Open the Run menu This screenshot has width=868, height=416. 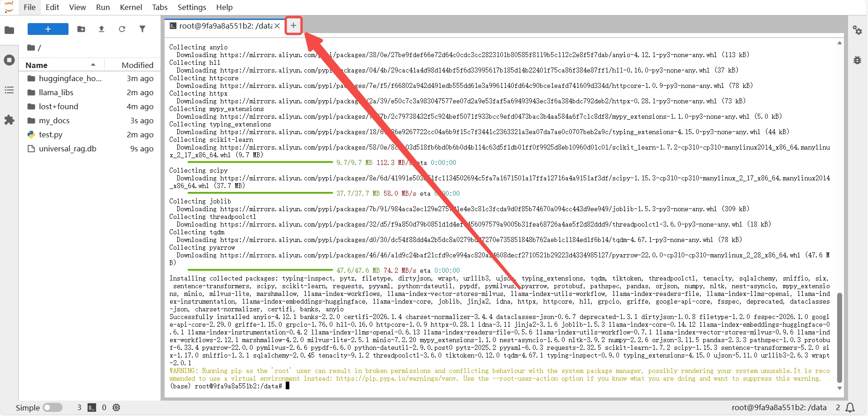103,7
